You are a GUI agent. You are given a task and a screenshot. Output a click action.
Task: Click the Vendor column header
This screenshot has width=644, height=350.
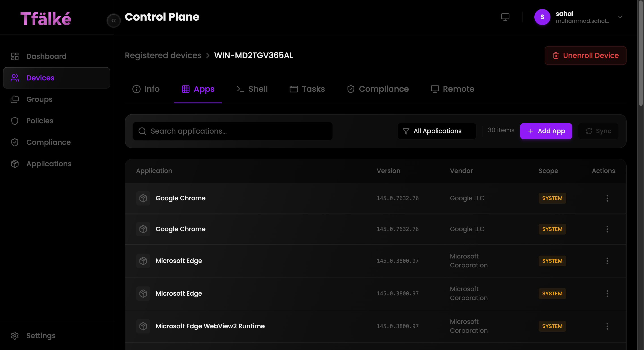461,171
